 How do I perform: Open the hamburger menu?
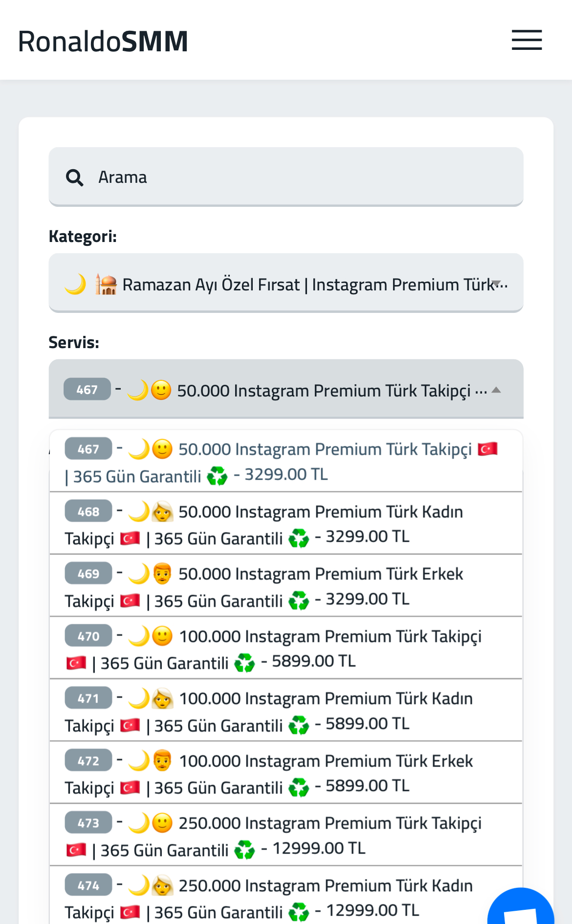click(527, 40)
